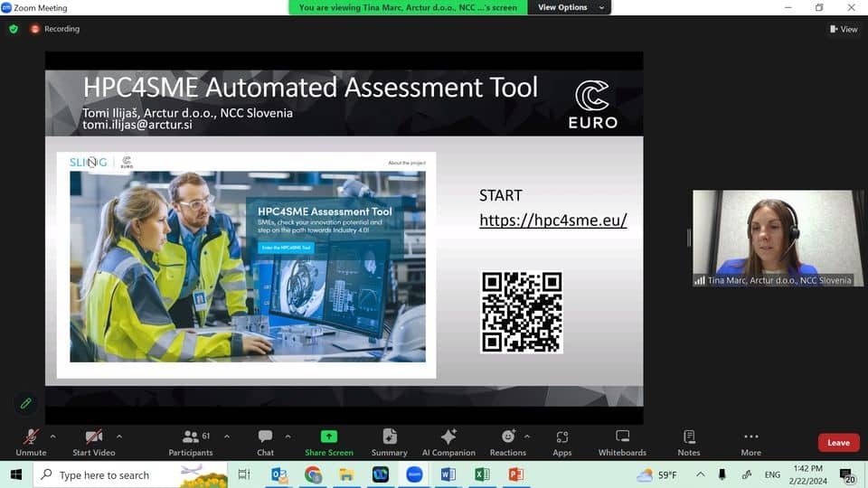Open the Chat panel
The width and height of the screenshot is (868, 488).
(265, 443)
